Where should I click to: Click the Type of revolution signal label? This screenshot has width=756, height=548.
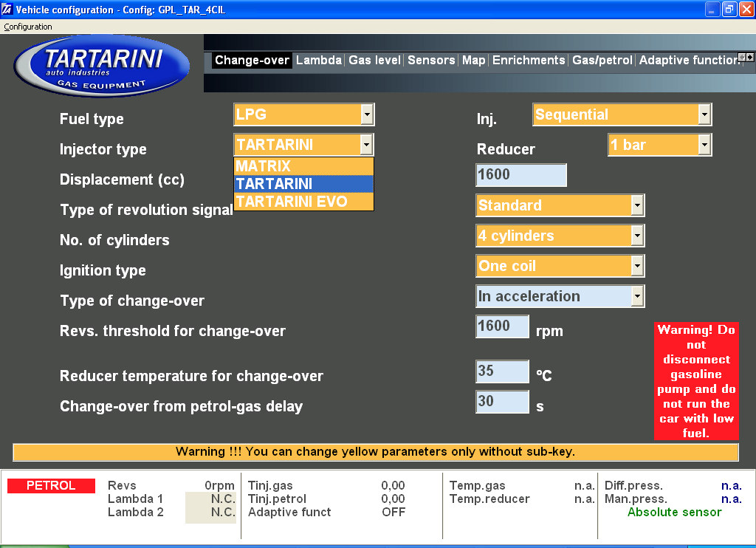[147, 210]
